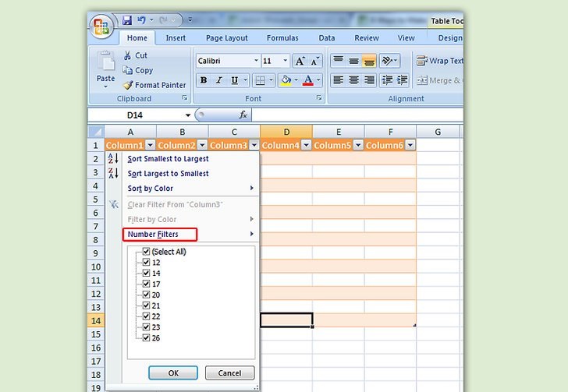This screenshot has height=392, width=568.
Task: Open the Calibri font name dropdown
Action: pos(256,61)
